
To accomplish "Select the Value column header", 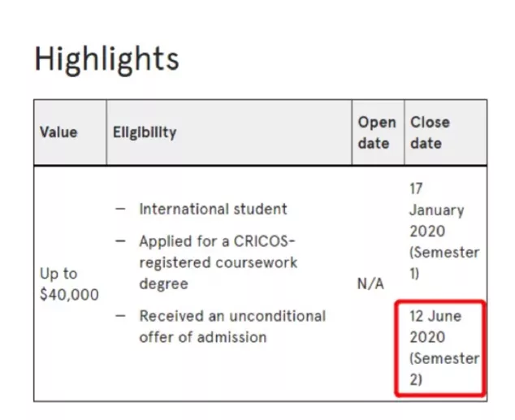I will tap(58, 132).
